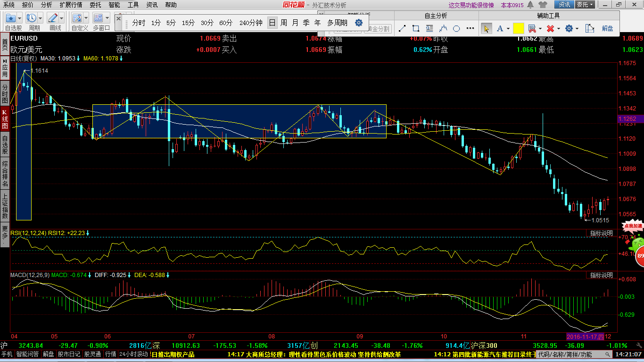Open the 工具 menu
644x362 pixels.
tap(133, 5)
